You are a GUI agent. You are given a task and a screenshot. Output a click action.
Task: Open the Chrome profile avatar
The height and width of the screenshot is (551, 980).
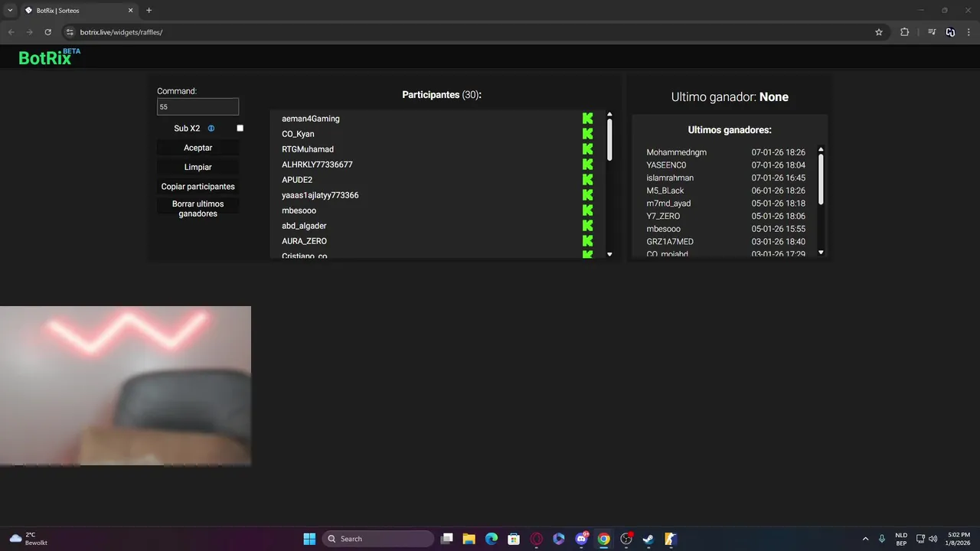click(x=950, y=32)
